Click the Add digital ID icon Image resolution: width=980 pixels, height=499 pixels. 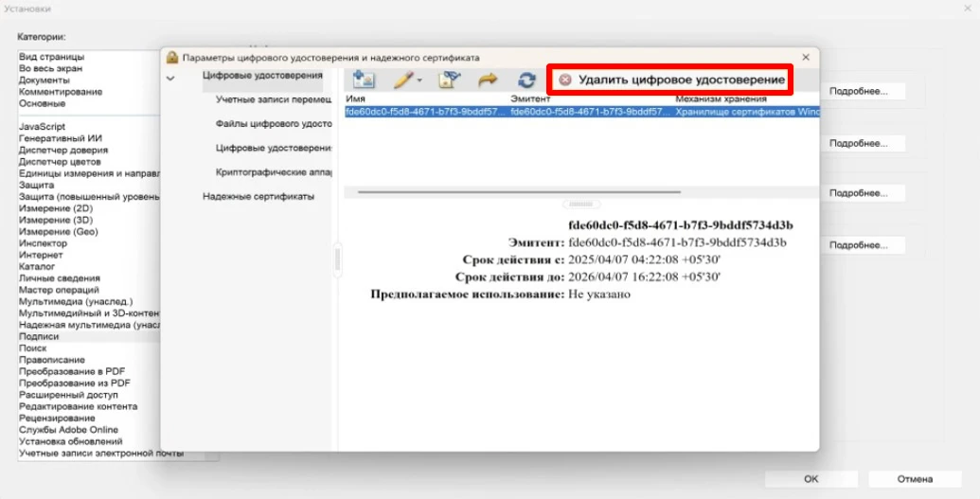click(x=363, y=80)
